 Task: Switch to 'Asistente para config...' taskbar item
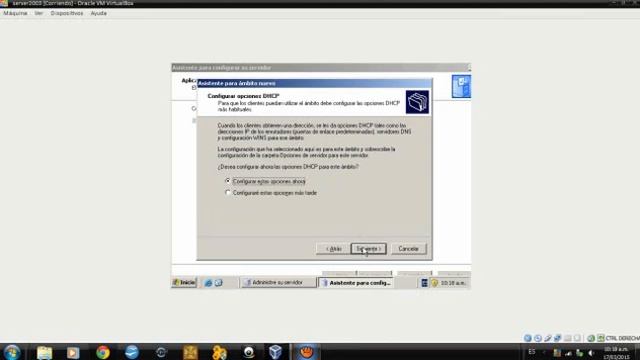356,282
